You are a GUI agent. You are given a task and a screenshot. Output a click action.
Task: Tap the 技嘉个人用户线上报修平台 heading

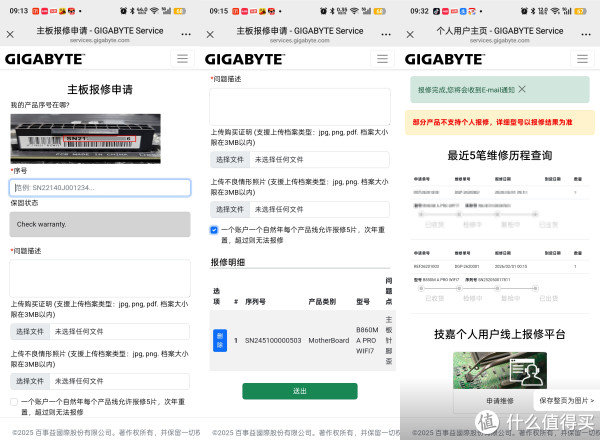500,334
